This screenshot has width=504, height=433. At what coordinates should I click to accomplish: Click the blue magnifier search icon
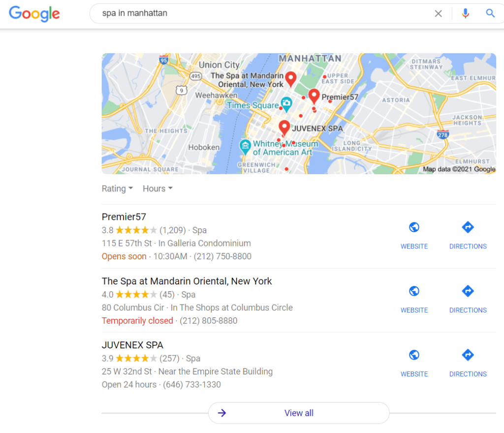[x=490, y=13]
